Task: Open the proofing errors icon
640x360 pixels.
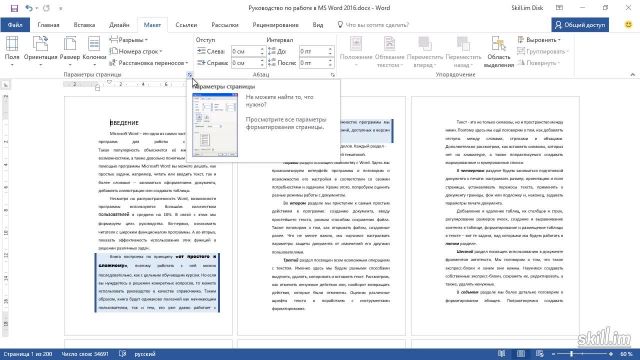Action: [122, 354]
